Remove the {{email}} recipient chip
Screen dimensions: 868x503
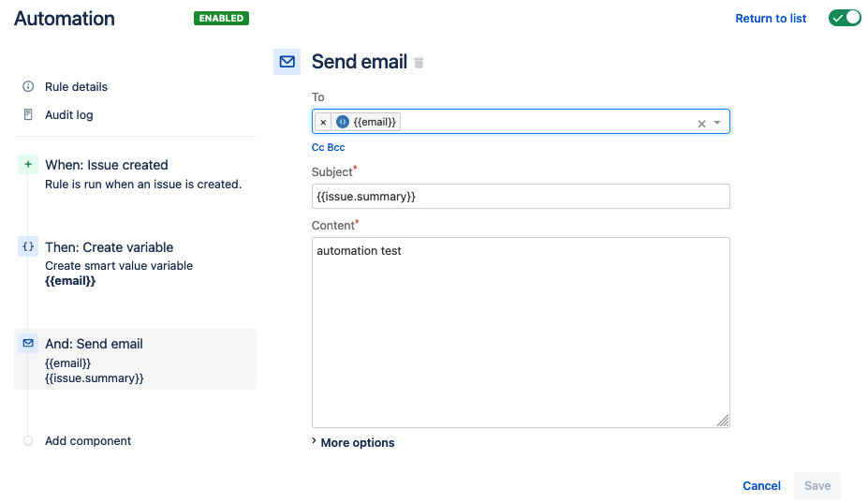coord(323,122)
